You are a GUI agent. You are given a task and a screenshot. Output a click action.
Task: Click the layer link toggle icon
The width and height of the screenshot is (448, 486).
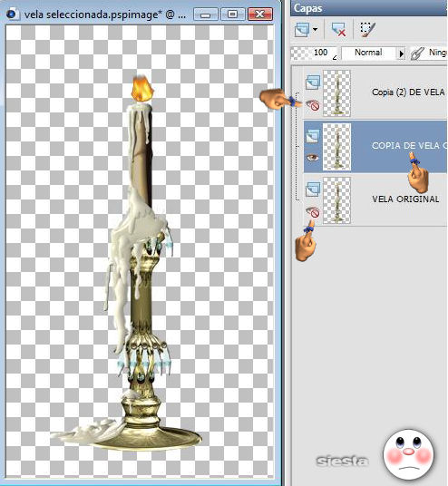click(x=417, y=53)
